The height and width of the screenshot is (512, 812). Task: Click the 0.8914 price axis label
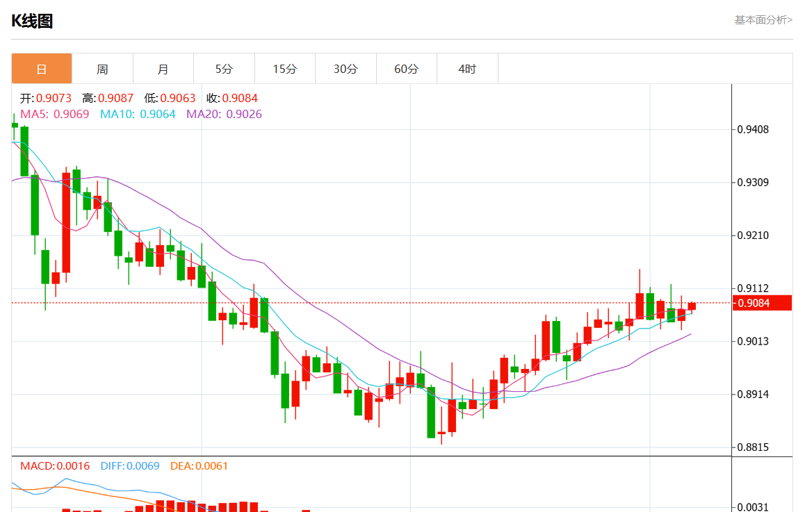coord(753,395)
